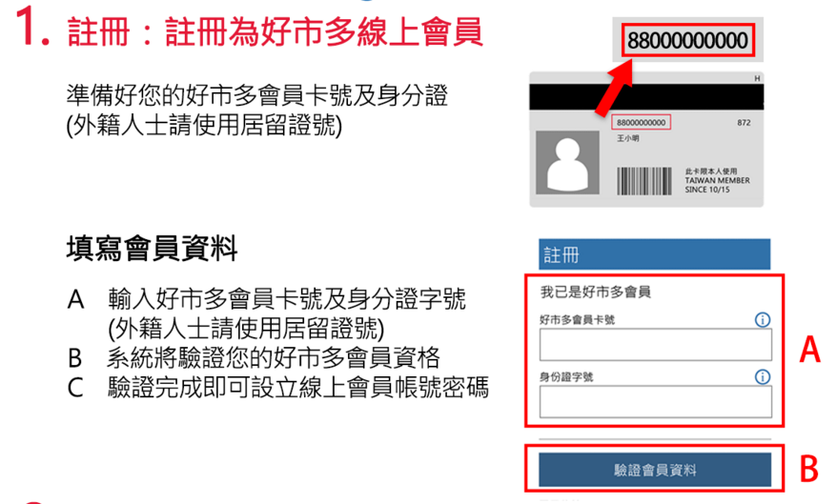Click the 填寫會員資料 subheading

153,249
